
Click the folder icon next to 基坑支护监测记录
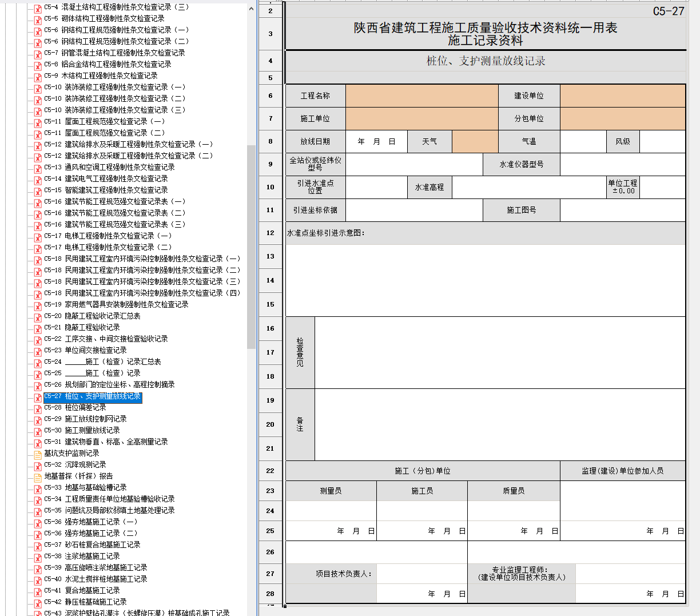click(x=38, y=454)
